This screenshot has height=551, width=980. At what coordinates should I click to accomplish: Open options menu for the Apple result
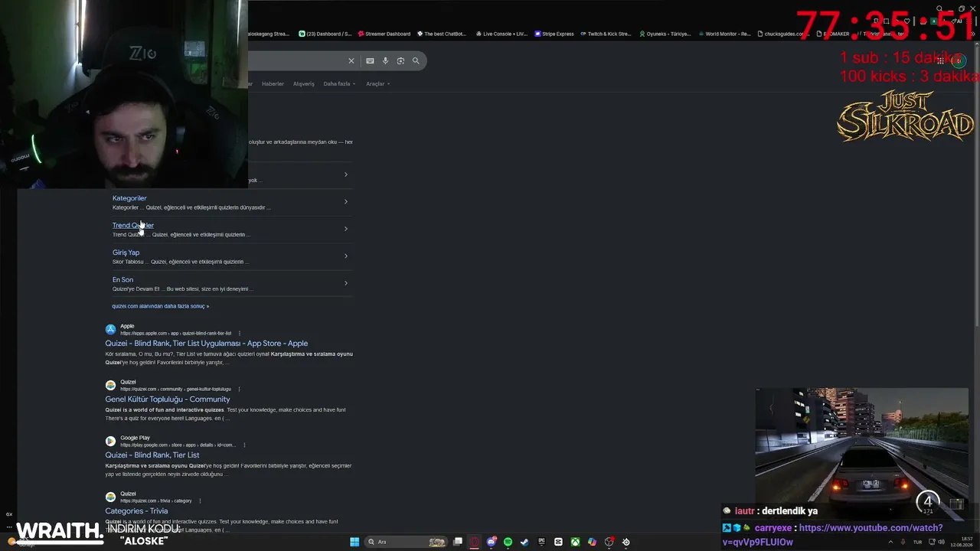tap(240, 334)
